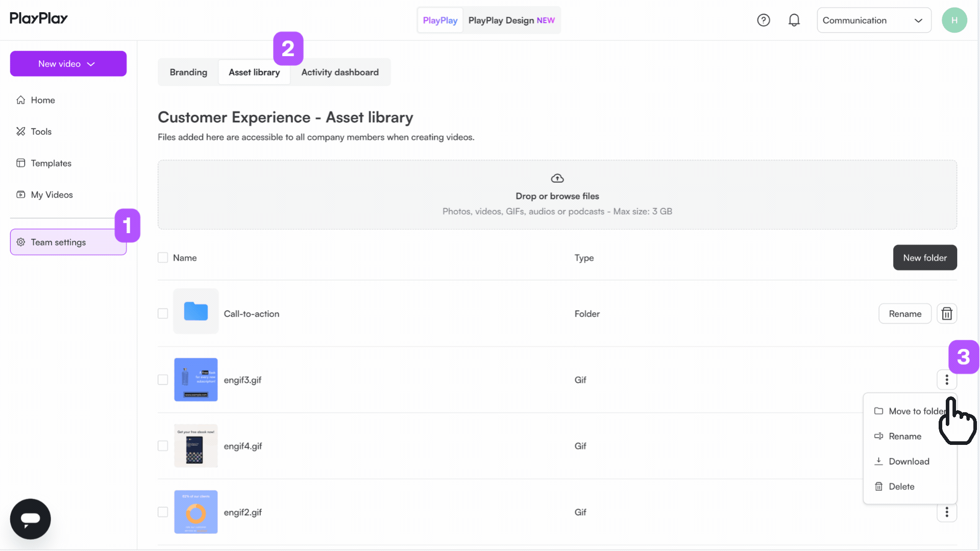Click the New folder button
980x551 pixels.
925,258
